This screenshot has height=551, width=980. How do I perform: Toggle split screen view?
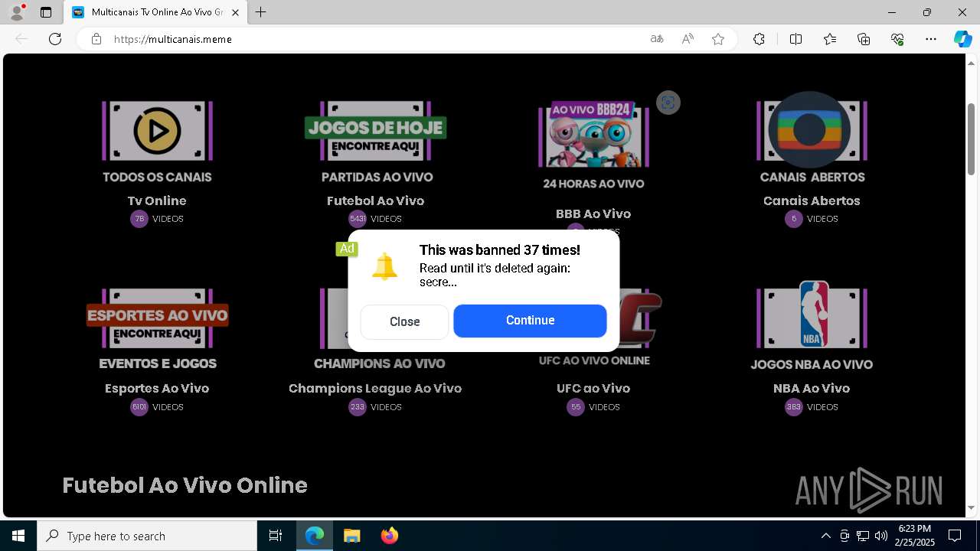795,39
